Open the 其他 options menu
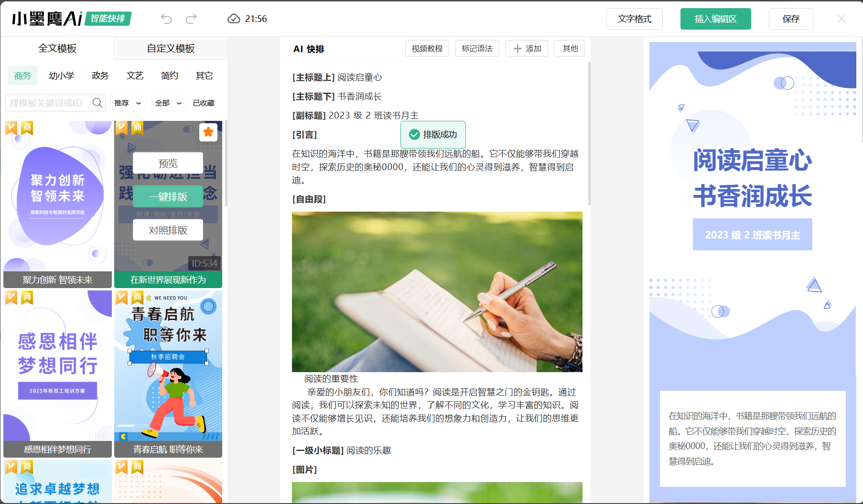Screen dimensions: 863x504 click(x=570, y=49)
